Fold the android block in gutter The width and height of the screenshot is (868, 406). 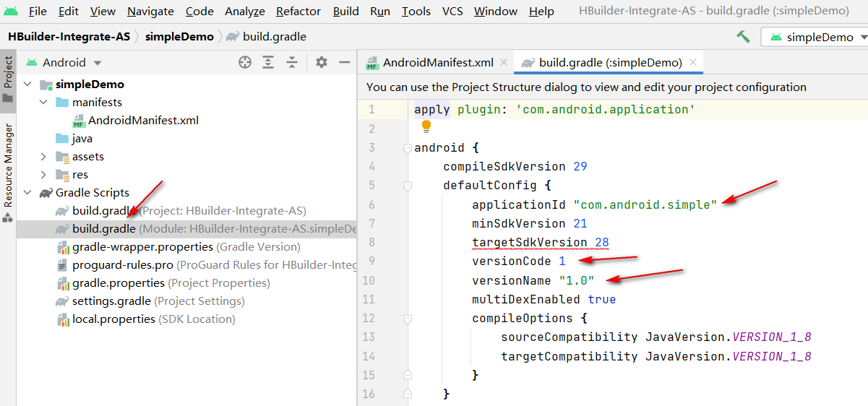pyautogui.click(x=408, y=148)
